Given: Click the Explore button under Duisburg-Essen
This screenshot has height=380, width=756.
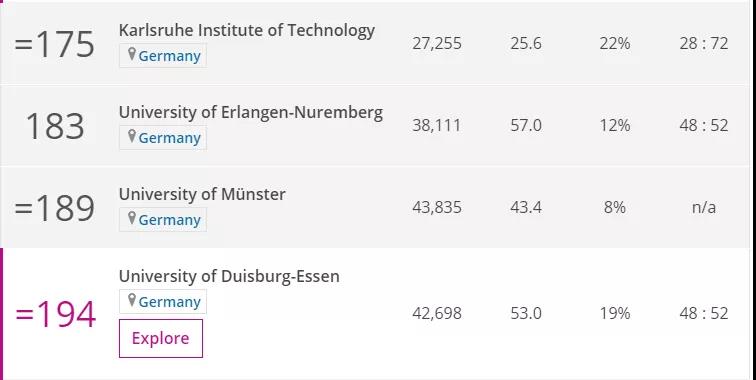Looking at the screenshot, I should coord(161,338).
